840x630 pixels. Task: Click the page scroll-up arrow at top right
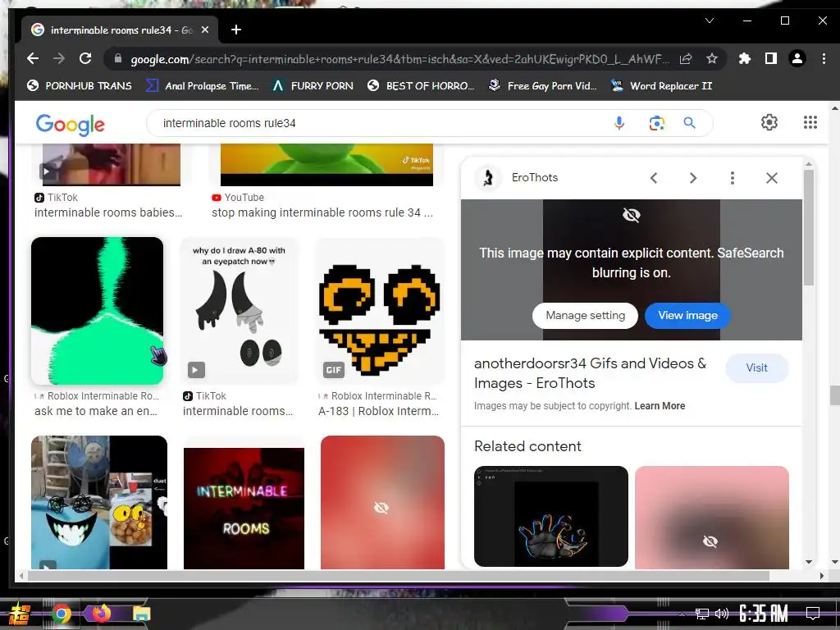tap(834, 108)
